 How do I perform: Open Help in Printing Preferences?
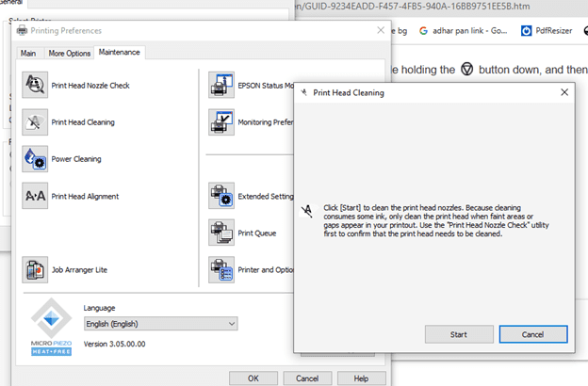(361, 378)
